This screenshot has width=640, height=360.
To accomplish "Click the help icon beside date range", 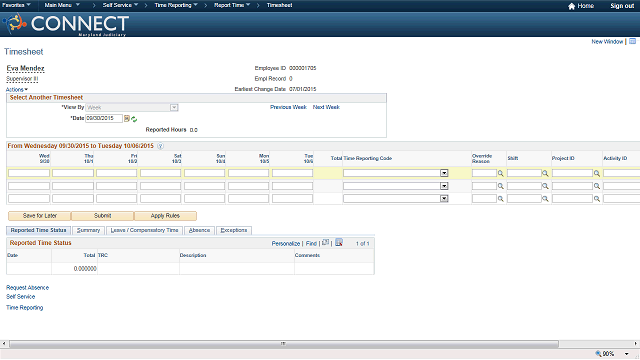I will point(160,146).
